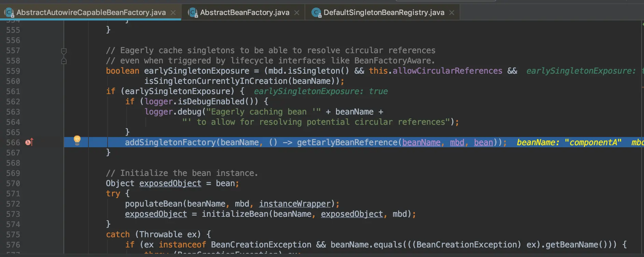Click BeanCreationException after instanceof on line 576
The height and width of the screenshot is (257, 644).
(x=261, y=245)
